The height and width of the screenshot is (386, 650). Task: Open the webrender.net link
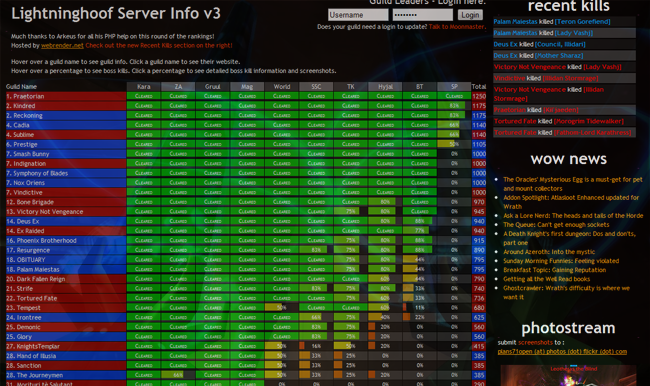click(62, 46)
